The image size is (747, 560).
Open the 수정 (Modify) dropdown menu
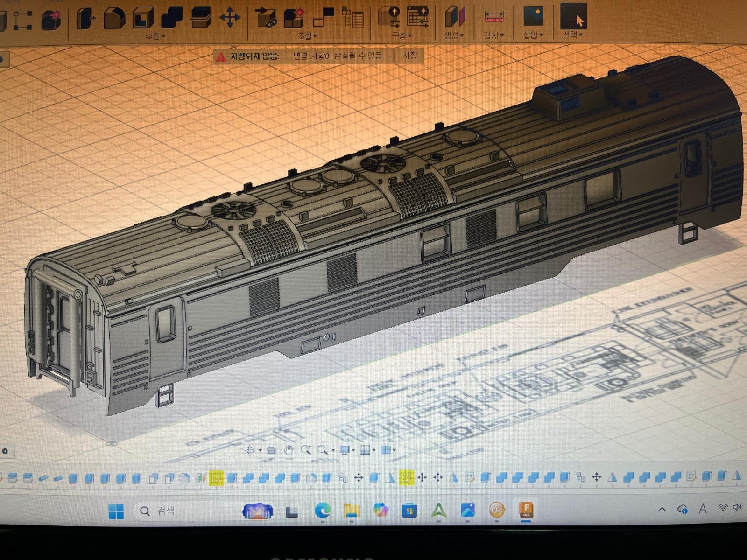click(x=155, y=36)
